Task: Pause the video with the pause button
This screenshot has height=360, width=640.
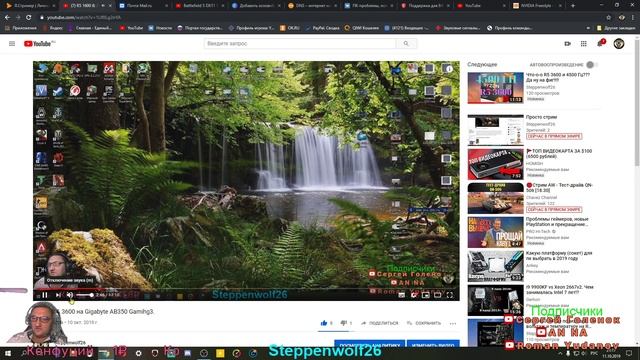Action: coord(45,295)
